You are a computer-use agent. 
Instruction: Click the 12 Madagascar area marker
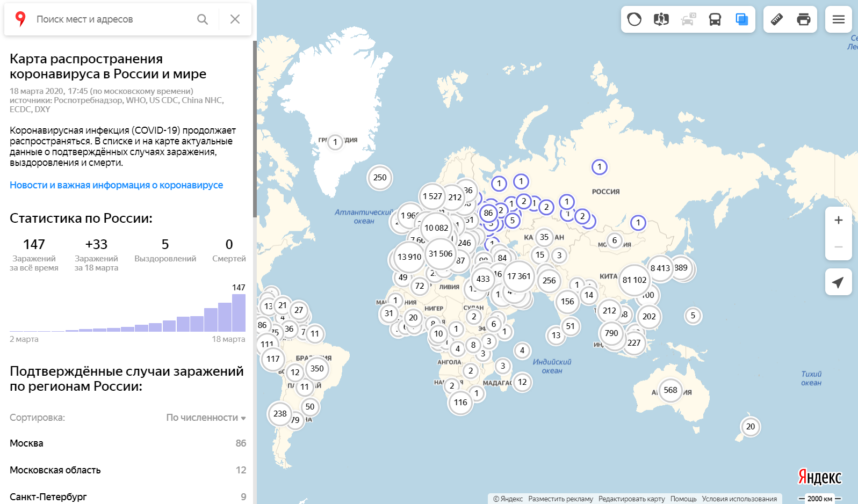522,382
